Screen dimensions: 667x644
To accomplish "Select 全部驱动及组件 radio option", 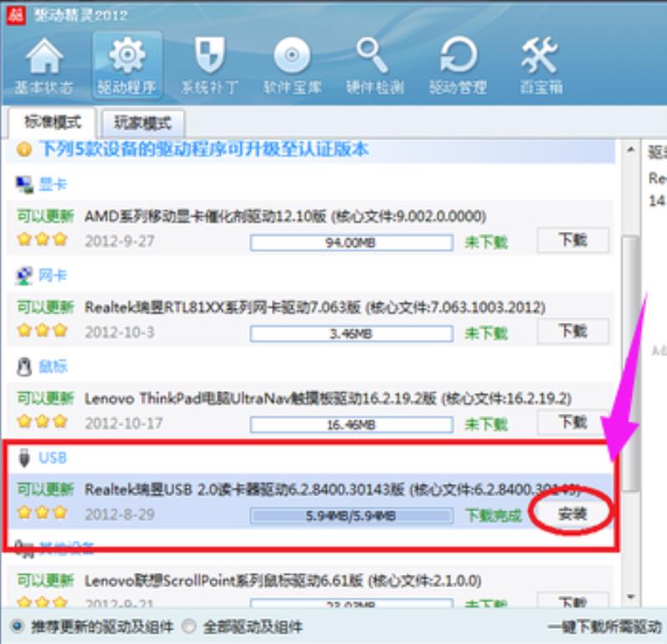I will tap(189, 626).
